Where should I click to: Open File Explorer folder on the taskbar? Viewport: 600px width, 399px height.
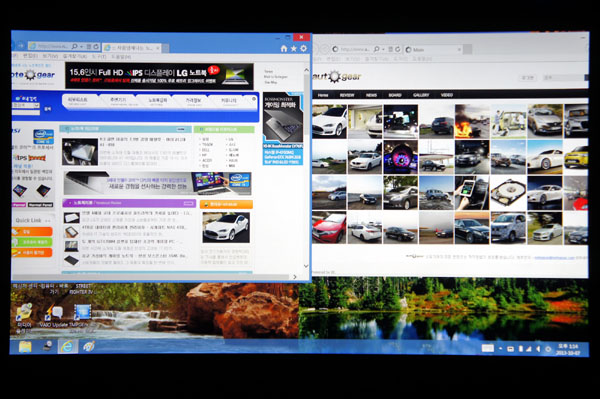point(25,347)
